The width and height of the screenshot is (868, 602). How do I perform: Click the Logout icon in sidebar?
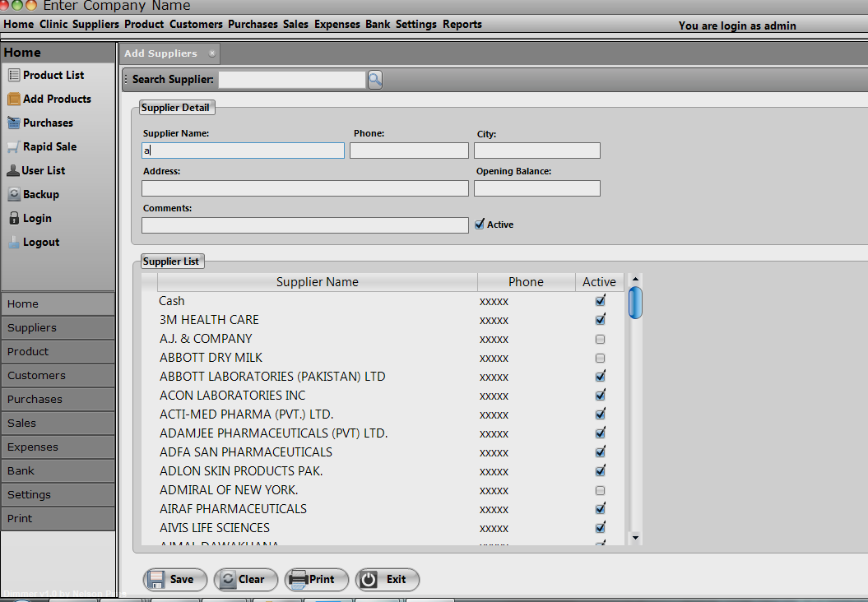click(x=14, y=242)
